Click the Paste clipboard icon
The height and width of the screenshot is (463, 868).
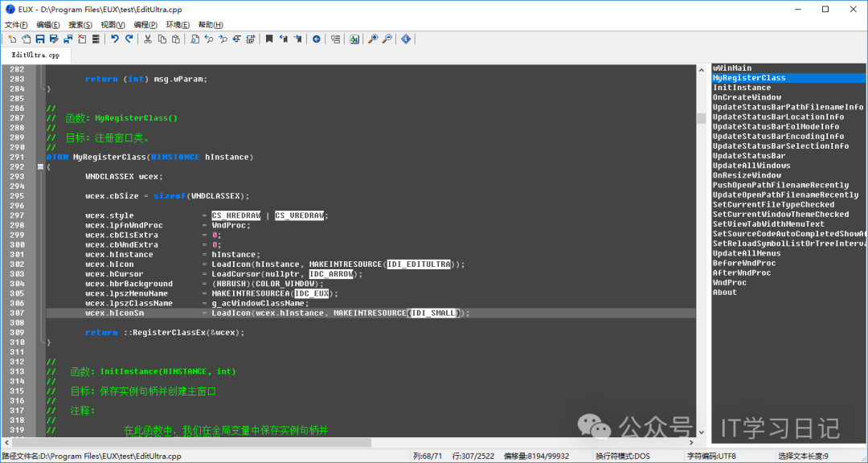(174, 39)
